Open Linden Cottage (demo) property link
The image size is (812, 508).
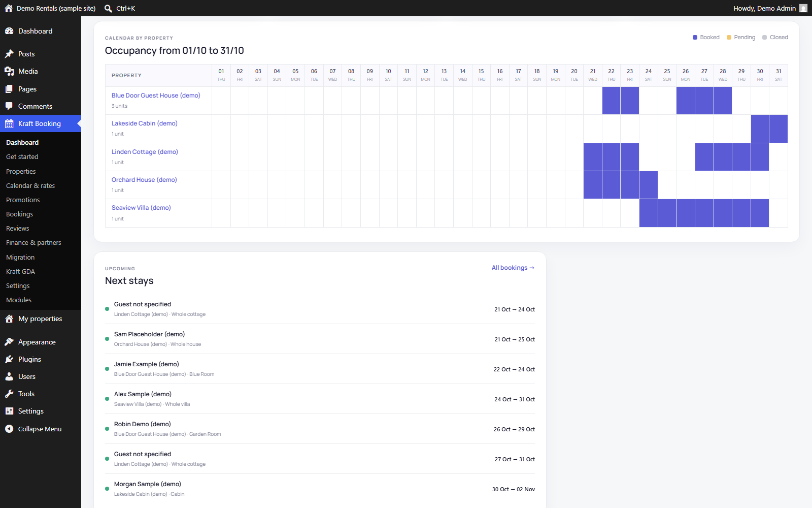click(x=145, y=152)
